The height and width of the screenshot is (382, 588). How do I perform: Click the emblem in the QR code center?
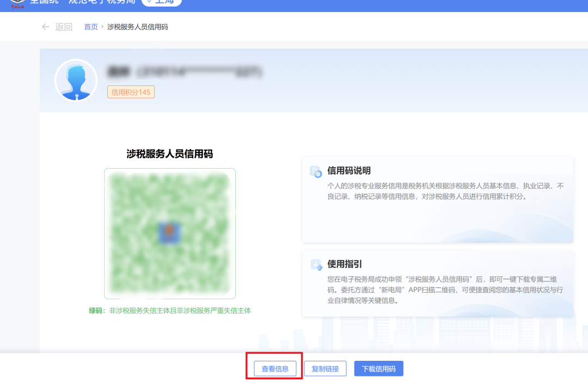click(169, 233)
